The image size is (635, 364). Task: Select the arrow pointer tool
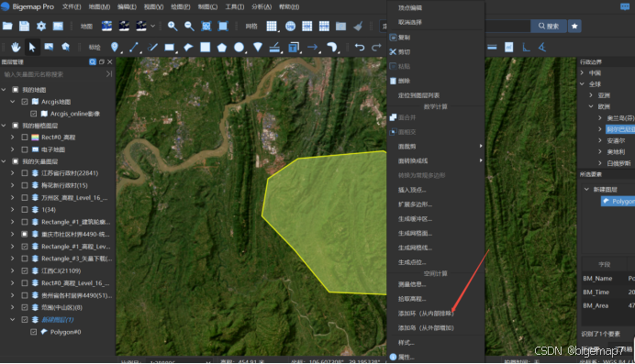(x=32, y=48)
